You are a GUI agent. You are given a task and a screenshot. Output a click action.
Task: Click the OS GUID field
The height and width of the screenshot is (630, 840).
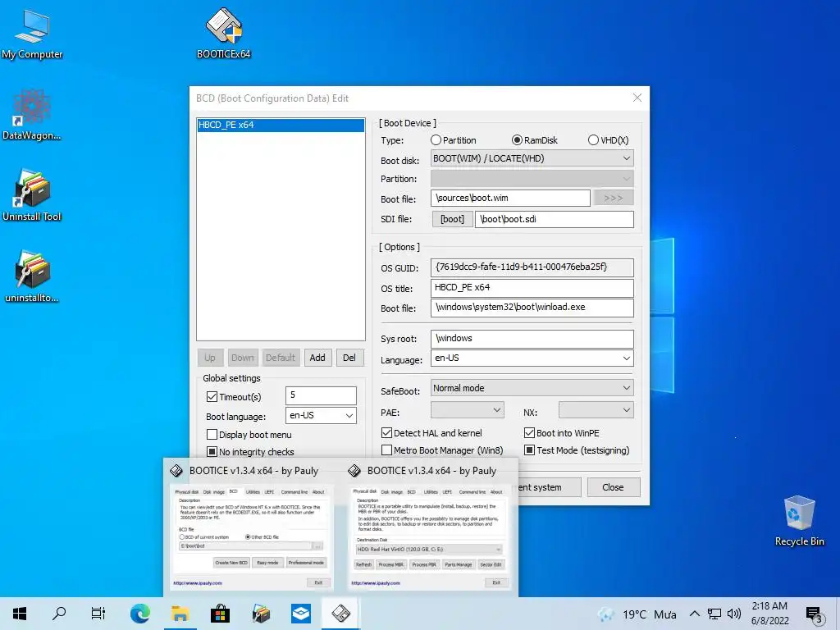[532, 267]
